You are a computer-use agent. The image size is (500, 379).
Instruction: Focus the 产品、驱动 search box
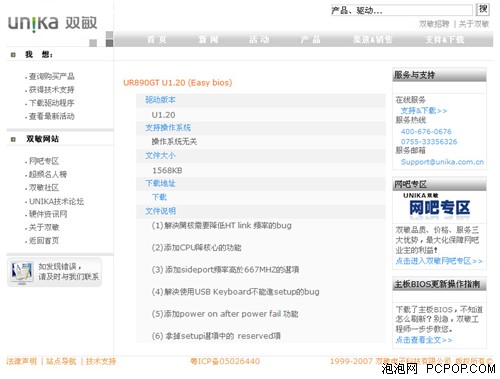click(x=402, y=10)
